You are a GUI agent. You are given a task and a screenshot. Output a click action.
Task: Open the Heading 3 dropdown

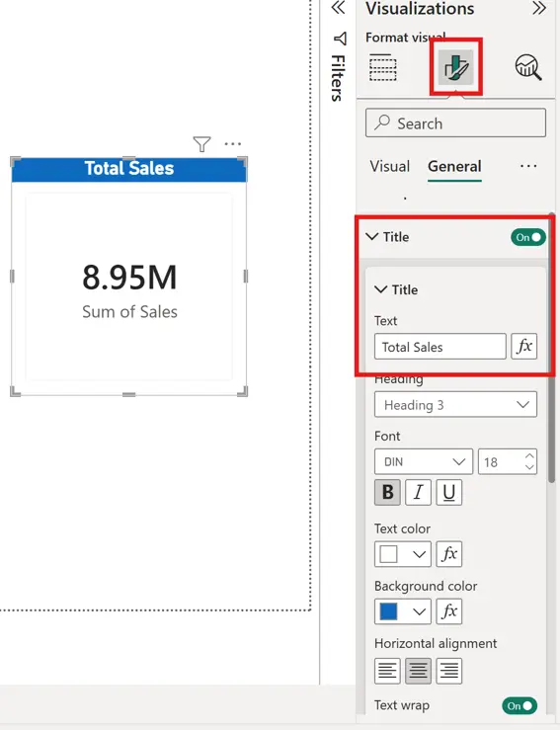click(455, 405)
